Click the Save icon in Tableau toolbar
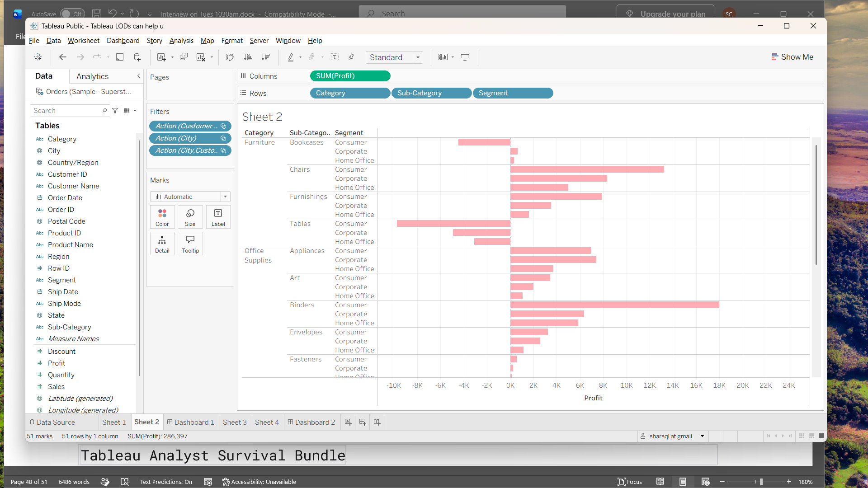This screenshot has height=488, width=868. click(x=120, y=57)
